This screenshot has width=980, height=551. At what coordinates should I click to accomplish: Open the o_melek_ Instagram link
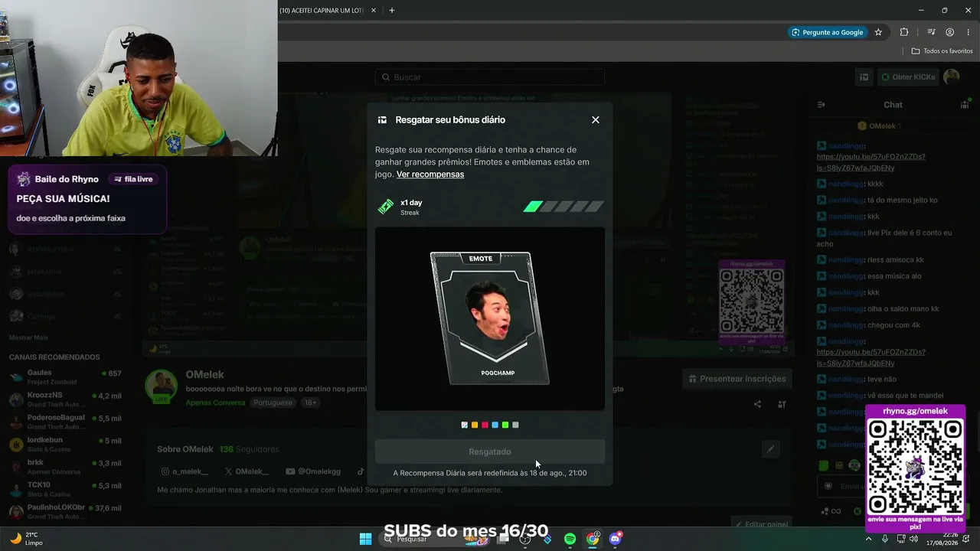pyautogui.click(x=185, y=472)
